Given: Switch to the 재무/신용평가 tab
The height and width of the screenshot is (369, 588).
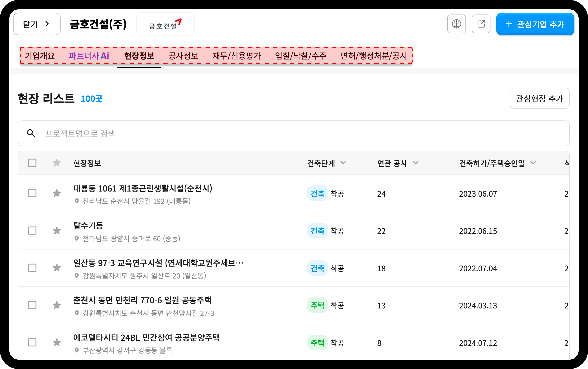Looking at the screenshot, I should click(x=237, y=56).
